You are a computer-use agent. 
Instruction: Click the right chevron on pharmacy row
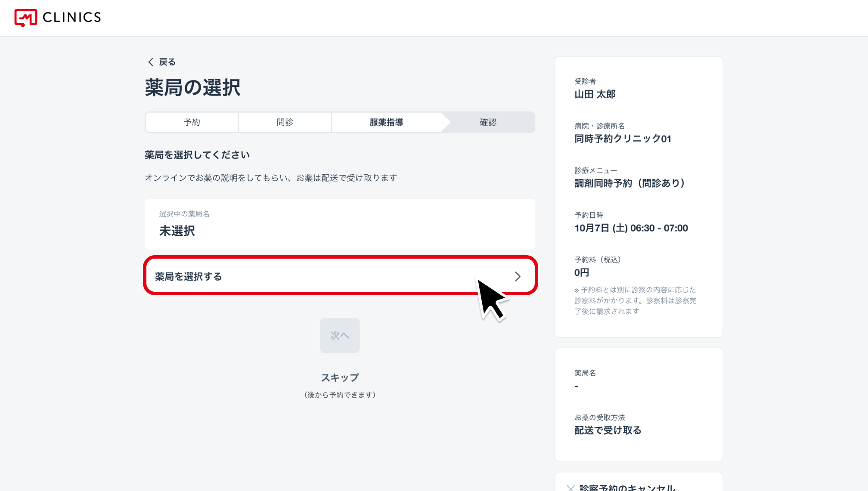[x=518, y=276]
